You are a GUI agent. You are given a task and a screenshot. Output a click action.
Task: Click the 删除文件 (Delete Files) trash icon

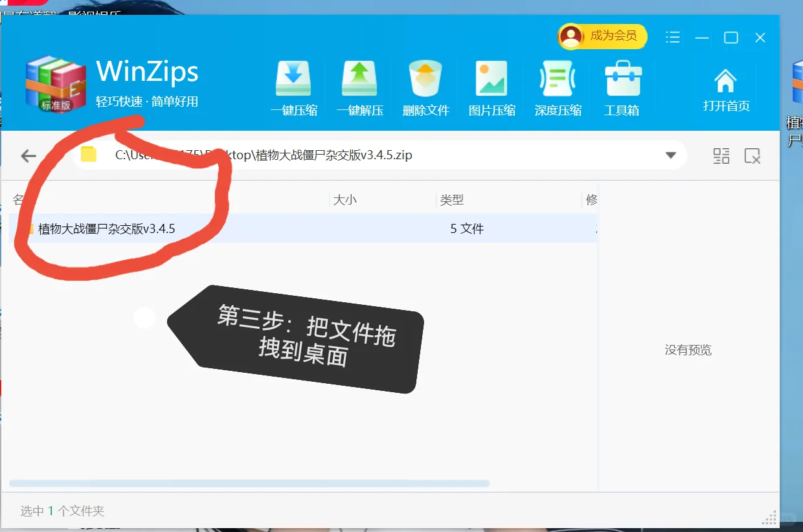click(425, 78)
